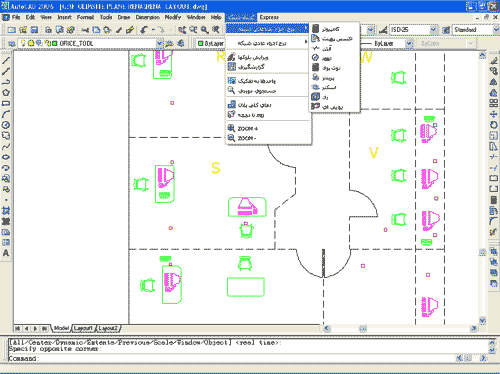The image size is (500, 374).
Task: Toggle the layer light bulb on/off
Action: 23,43
